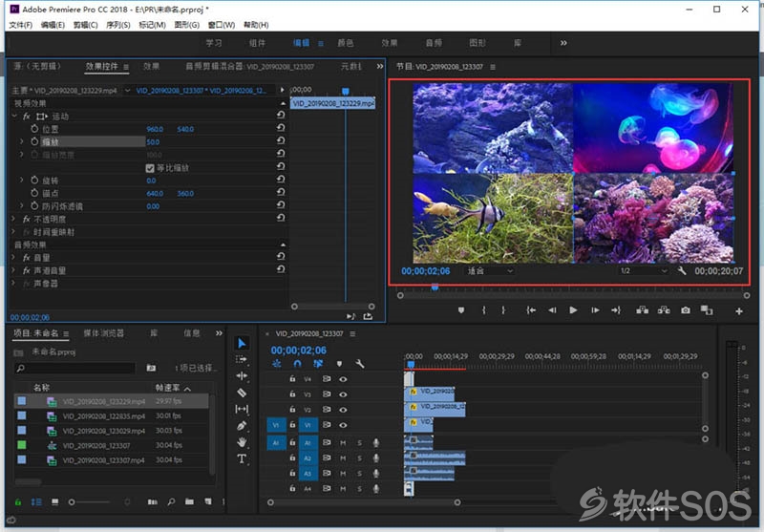Viewport: 764px width, 532px height.
Task: Play the sequence in program monitor
Action: [x=573, y=309]
